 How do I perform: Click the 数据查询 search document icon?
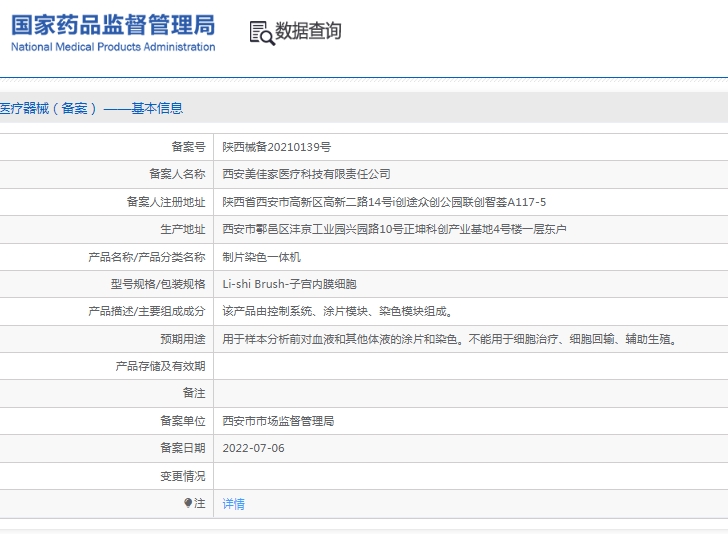point(262,33)
